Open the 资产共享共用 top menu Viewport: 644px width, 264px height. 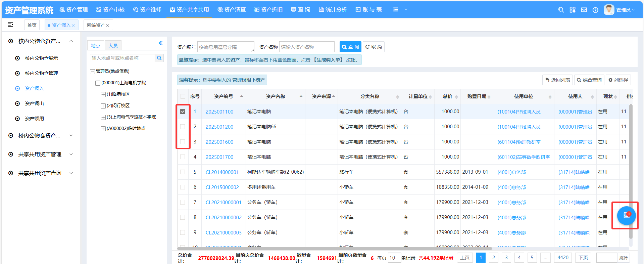click(x=189, y=10)
